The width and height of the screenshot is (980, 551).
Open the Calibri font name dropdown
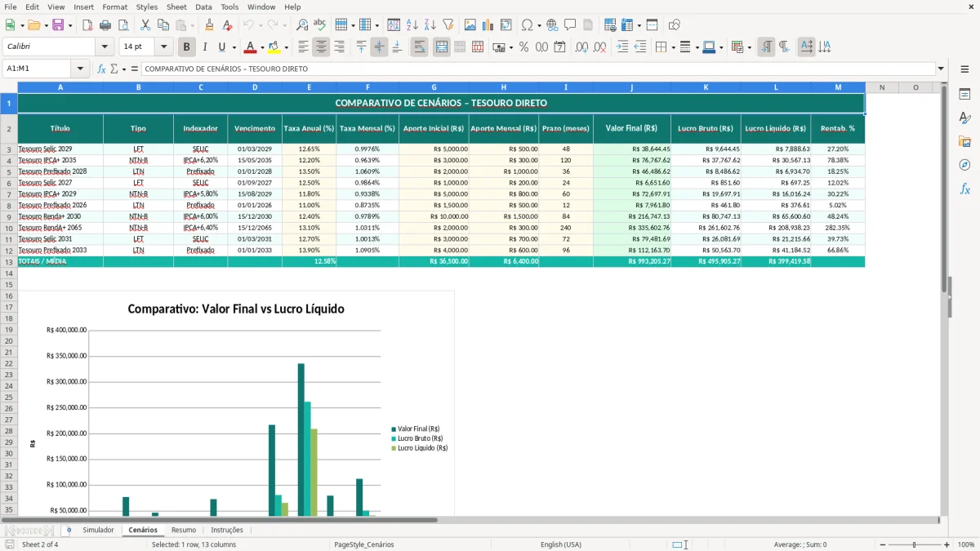tap(105, 47)
